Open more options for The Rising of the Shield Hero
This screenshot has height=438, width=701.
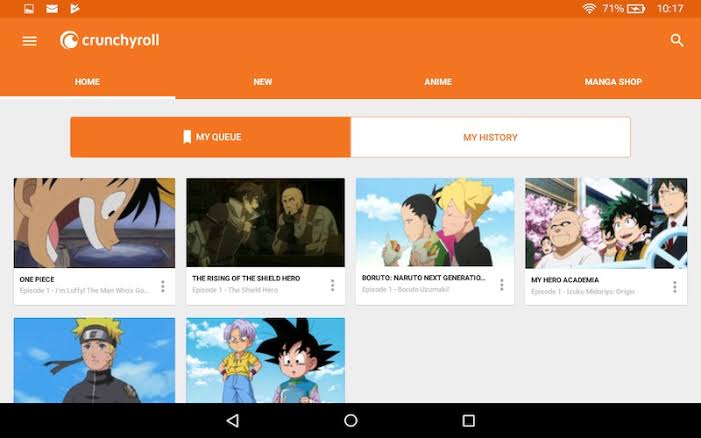[332, 285]
